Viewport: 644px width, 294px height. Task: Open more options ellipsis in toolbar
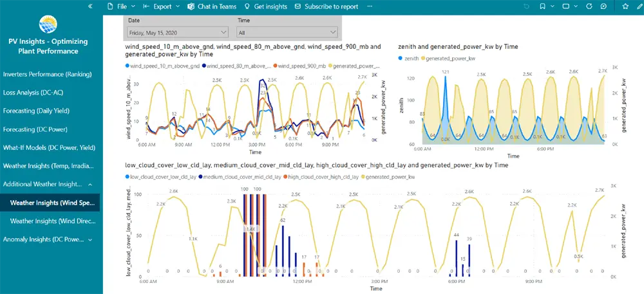(x=370, y=6)
